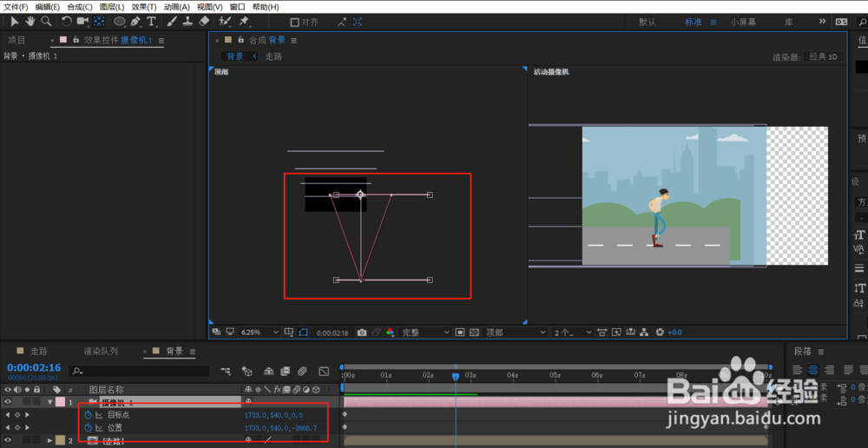Toggle lock on 合成 背景 panel
Image resolution: width=868 pixels, height=448 pixels.
pyautogui.click(x=240, y=40)
